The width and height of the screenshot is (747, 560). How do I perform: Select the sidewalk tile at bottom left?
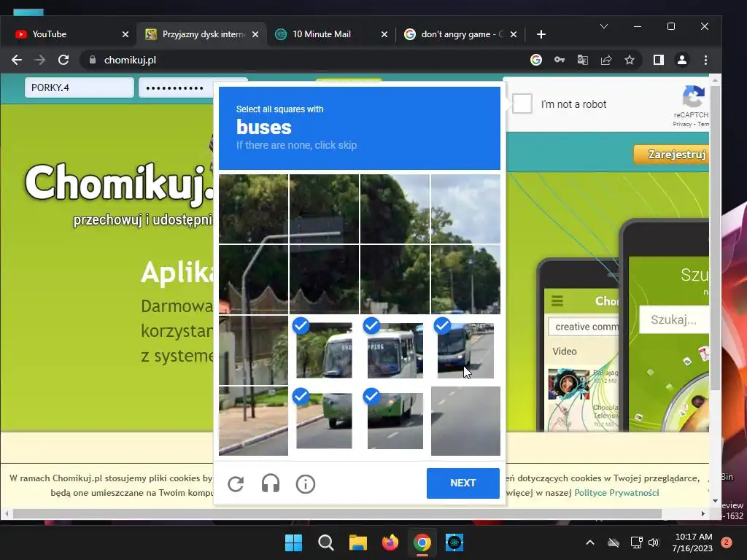point(253,421)
